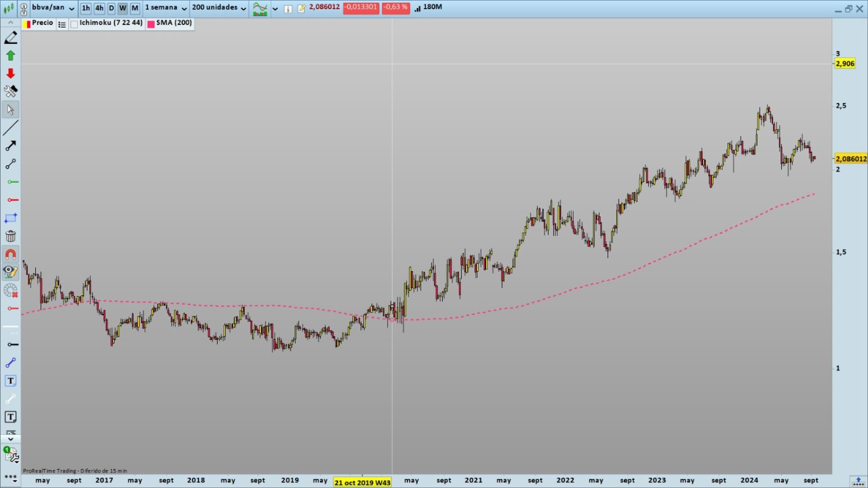
Task: Click the bottom-right blue arrow timeline icon
Action: [858, 481]
